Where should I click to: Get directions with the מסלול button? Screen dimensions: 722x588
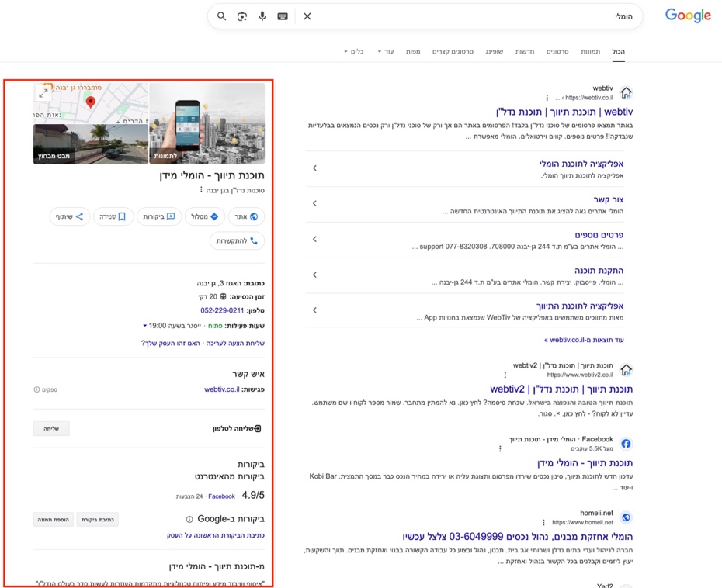[x=205, y=216]
